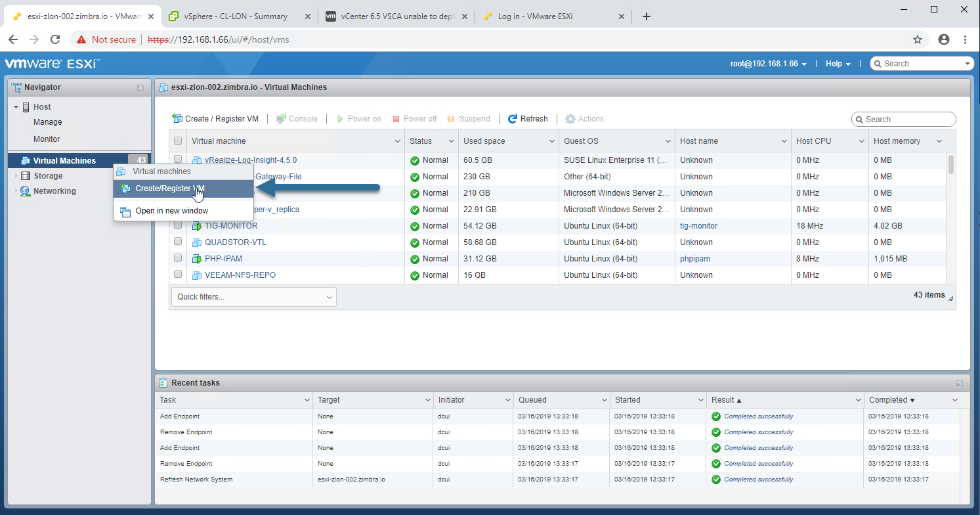
Task: Click the success icon for Refresh Network System
Action: click(x=716, y=480)
